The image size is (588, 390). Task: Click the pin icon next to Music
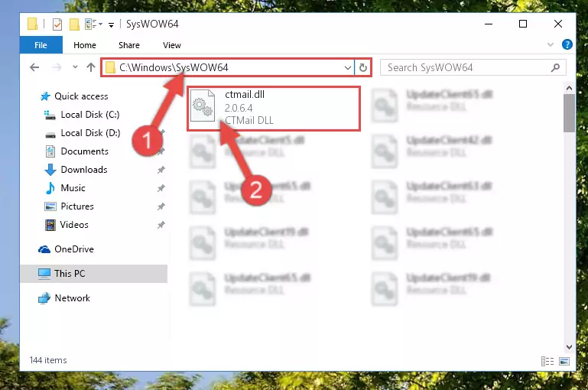click(x=161, y=188)
